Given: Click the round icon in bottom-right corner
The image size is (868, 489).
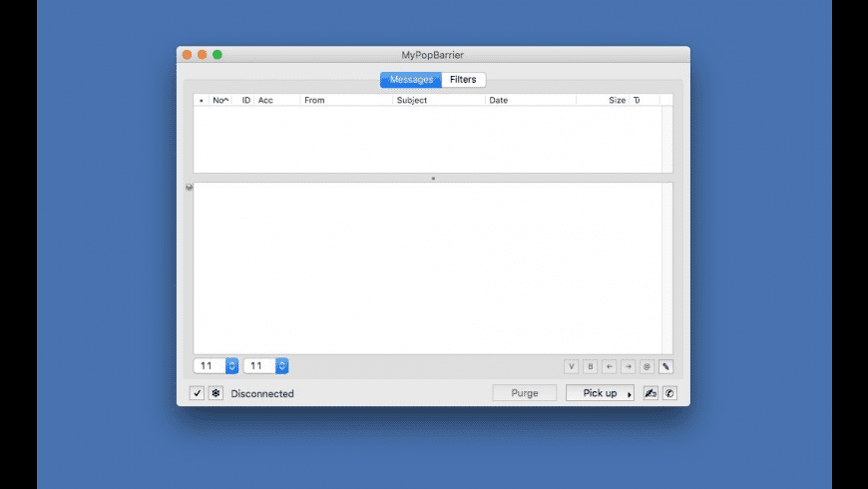Looking at the screenshot, I should (x=669, y=393).
